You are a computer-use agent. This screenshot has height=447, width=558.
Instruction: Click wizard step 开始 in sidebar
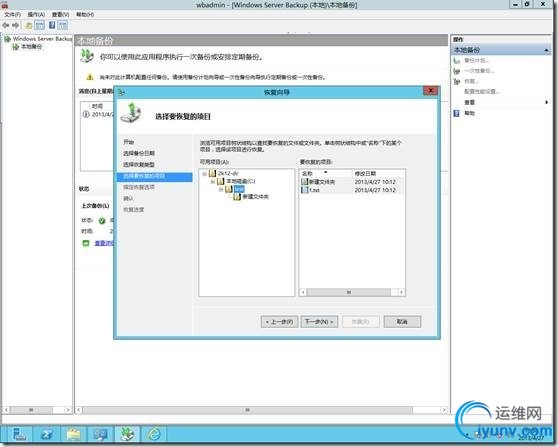pos(128,142)
